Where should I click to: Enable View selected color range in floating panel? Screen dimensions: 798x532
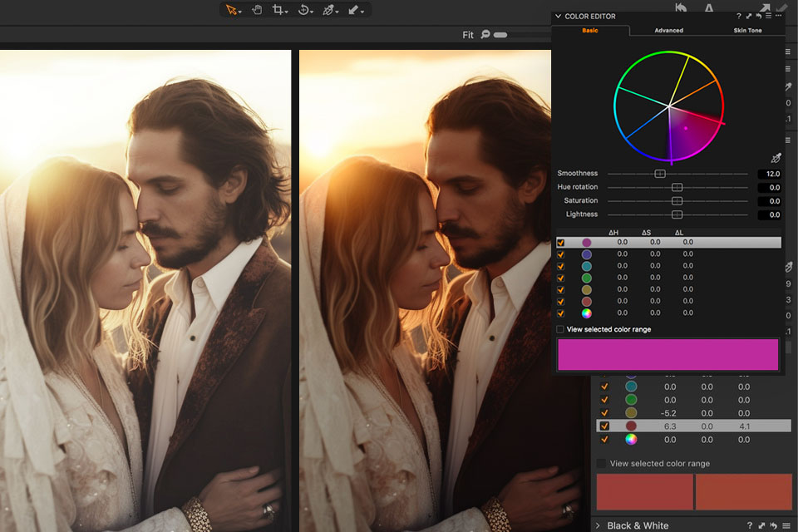tap(559, 329)
